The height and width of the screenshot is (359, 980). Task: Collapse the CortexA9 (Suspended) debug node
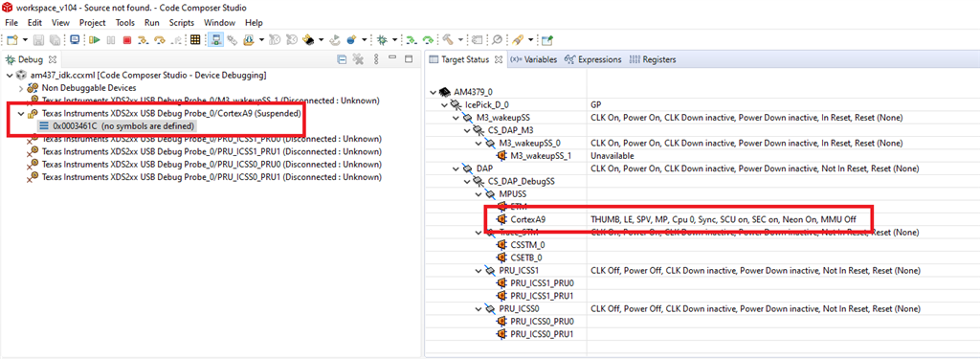click(21, 114)
